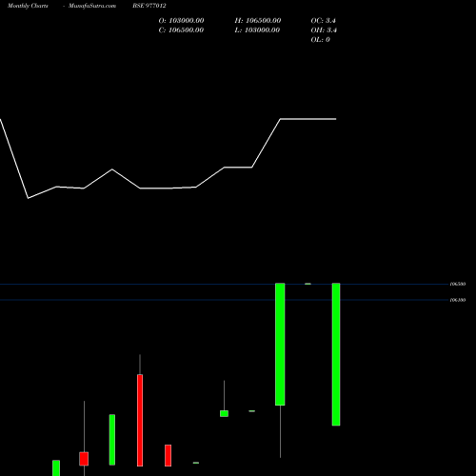Click the price axis label just below 106500
476x476 pixels.
point(458,300)
